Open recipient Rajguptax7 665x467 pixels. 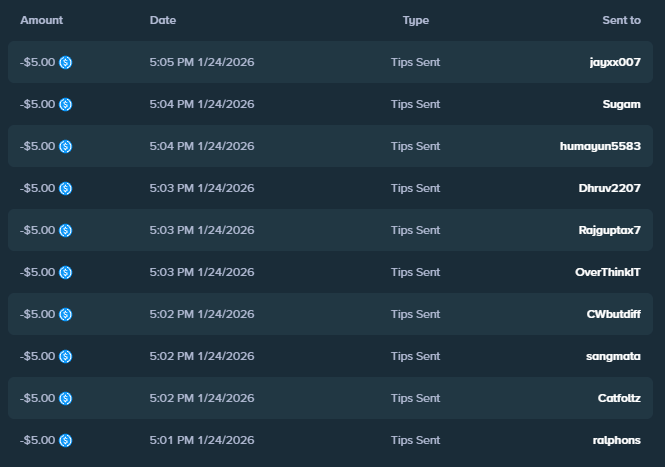click(x=609, y=230)
